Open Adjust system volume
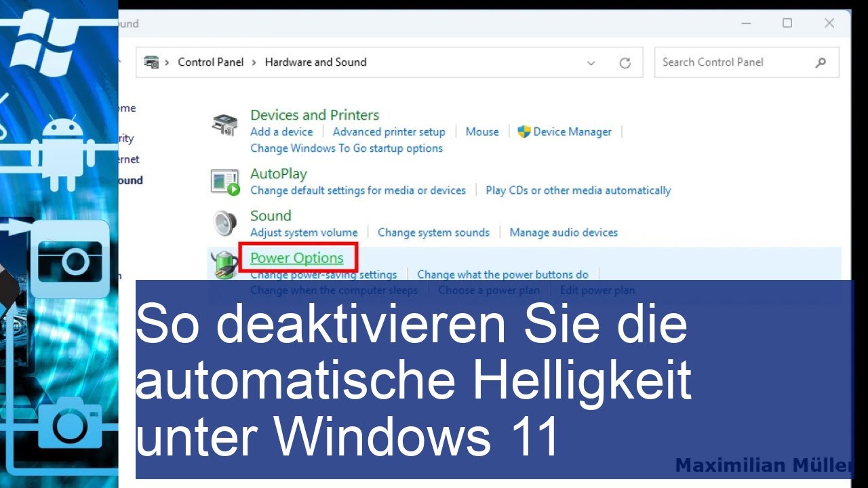Image resolution: width=868 pixels, height=488 pixels. (x=304, y=232)
